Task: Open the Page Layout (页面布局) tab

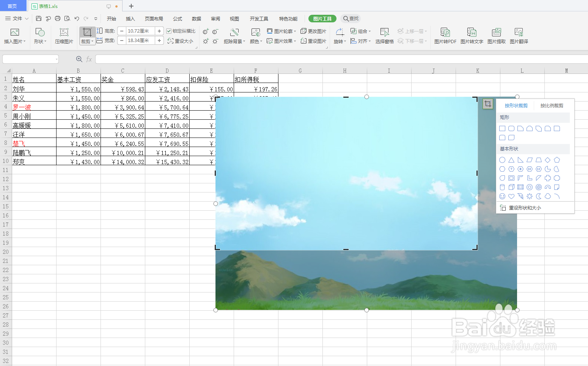Action: coord(154,19)
